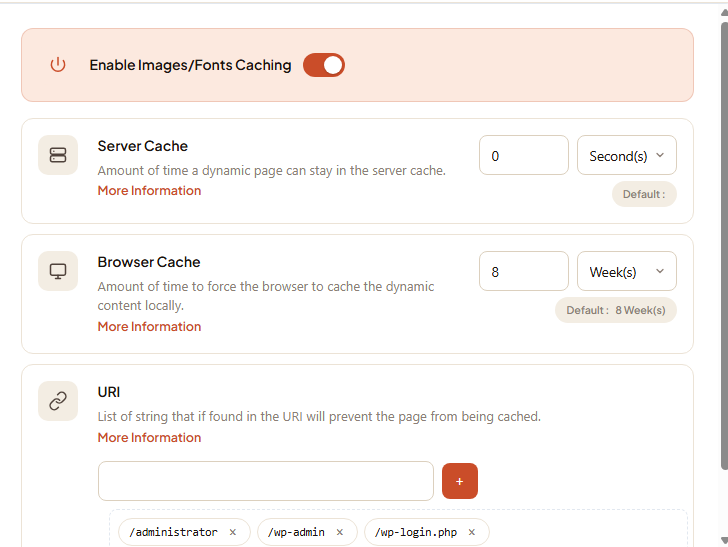This screenshot has width=728, height=547.
Task: Open the Second(s) unit dropdown
Action: point(627,155)
